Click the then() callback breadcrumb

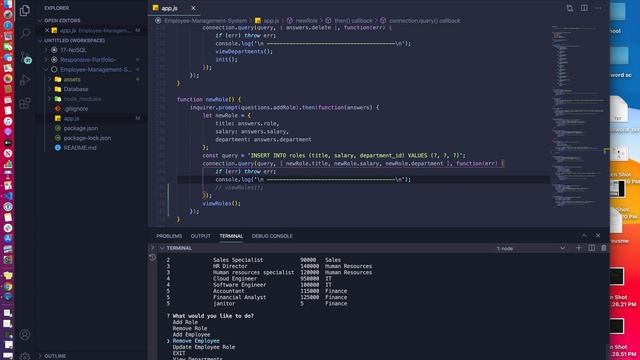(x=353, y=20)
